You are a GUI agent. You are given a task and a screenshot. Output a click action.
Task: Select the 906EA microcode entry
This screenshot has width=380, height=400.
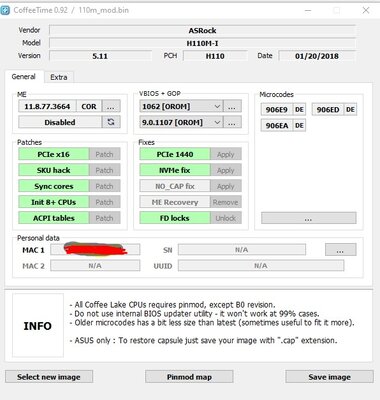277,125
